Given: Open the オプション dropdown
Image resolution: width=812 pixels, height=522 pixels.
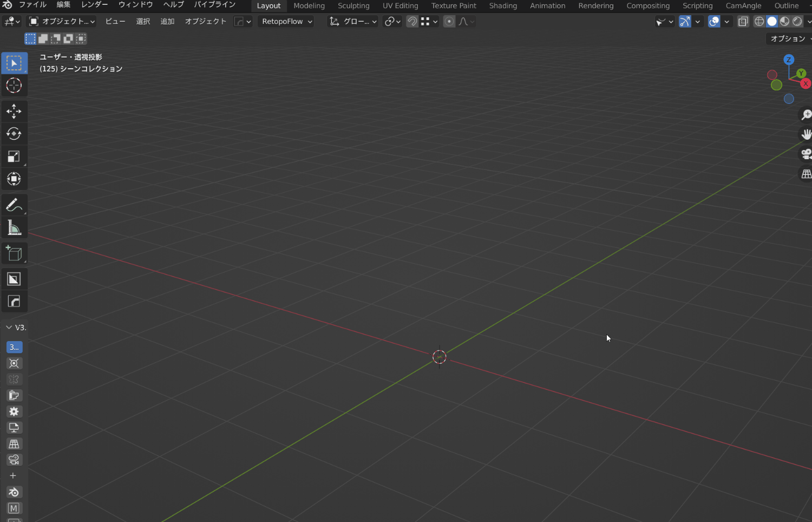Looking at the screenshot, I should click(x=790, y=39).
